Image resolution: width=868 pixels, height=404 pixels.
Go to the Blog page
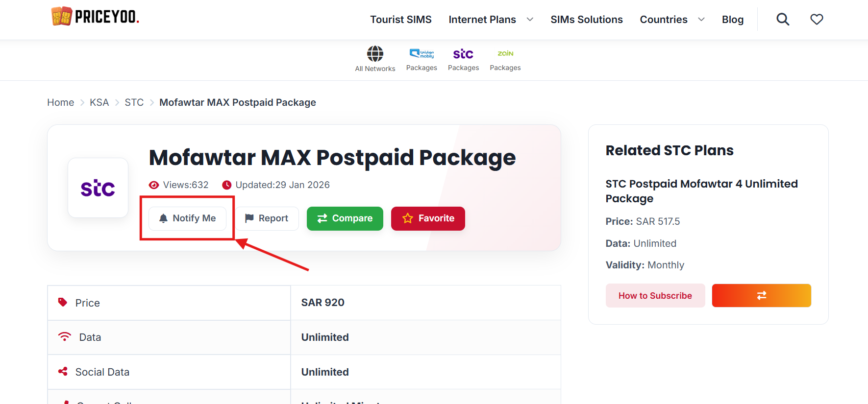(732, 20)
